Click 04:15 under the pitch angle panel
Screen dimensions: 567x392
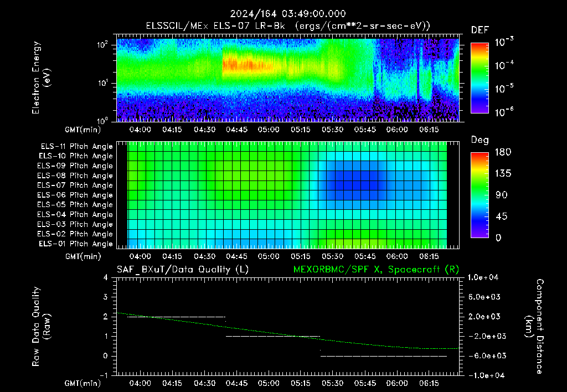173,256
